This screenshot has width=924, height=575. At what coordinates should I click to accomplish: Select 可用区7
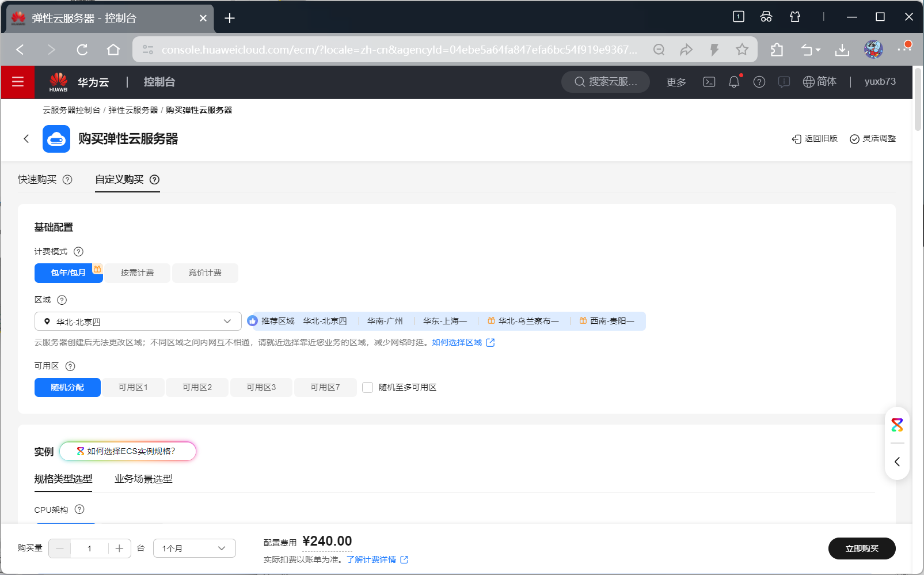coord(325,388)
